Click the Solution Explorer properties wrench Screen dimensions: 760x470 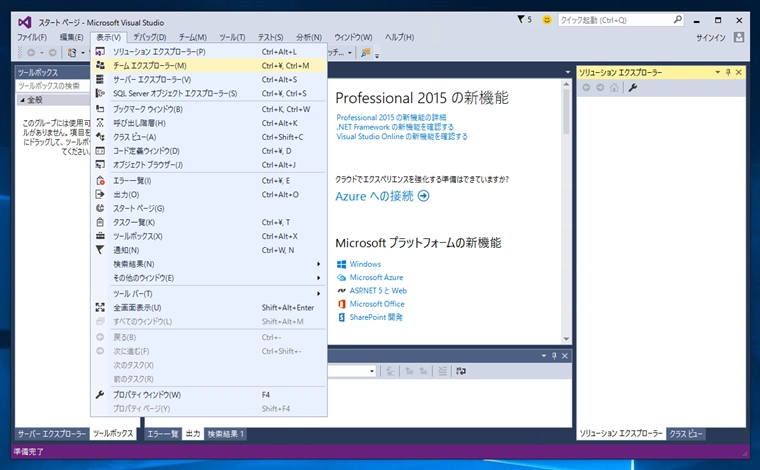coord(633,88)
